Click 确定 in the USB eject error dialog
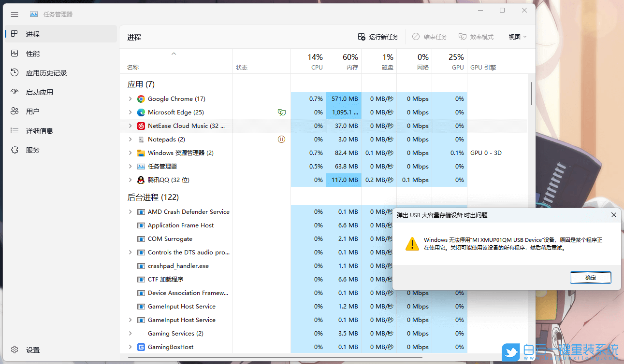This screenshot has height=364, width=624. pos(590,277)
